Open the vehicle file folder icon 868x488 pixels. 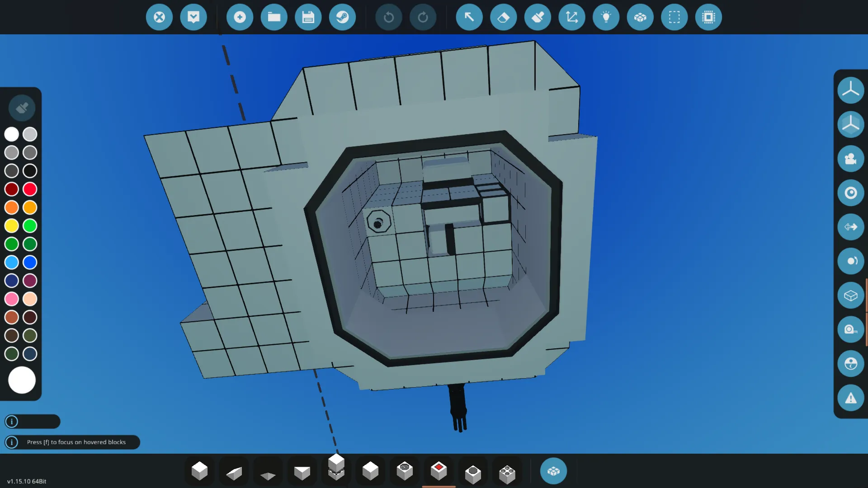click(274, 17)
